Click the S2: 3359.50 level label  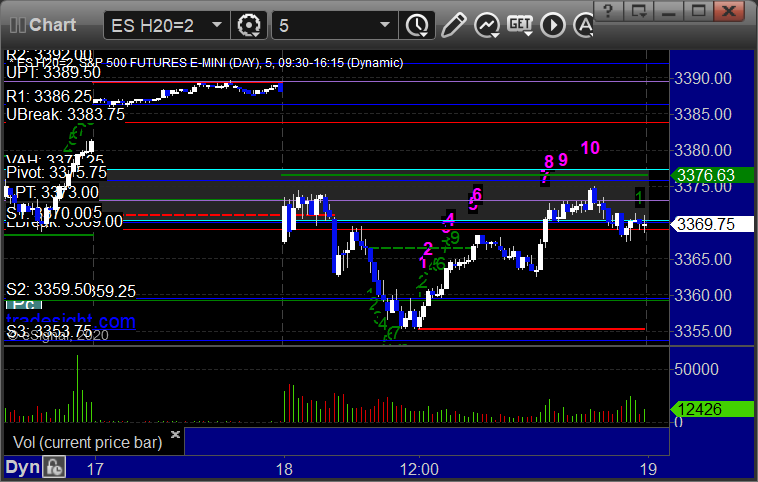click(49, 289)
